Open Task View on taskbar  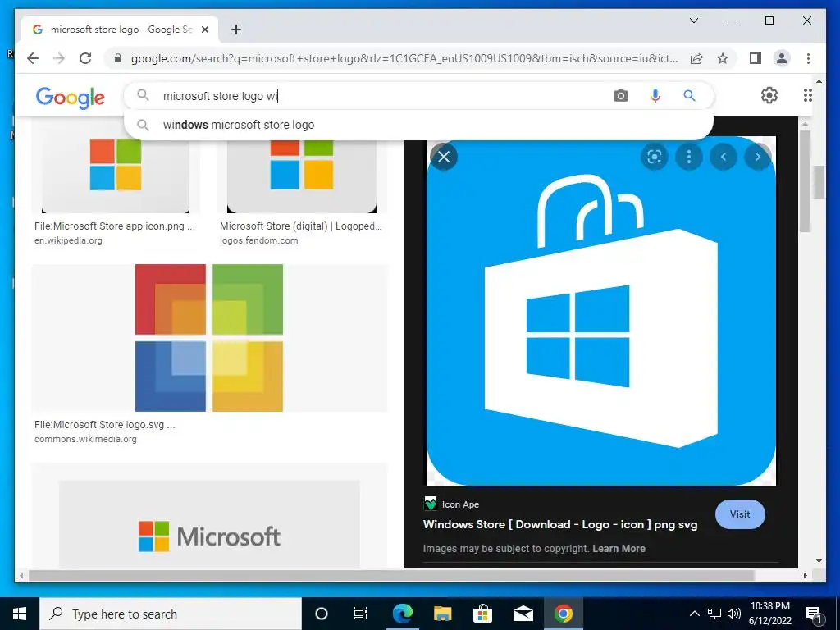(x=361, y=614)
